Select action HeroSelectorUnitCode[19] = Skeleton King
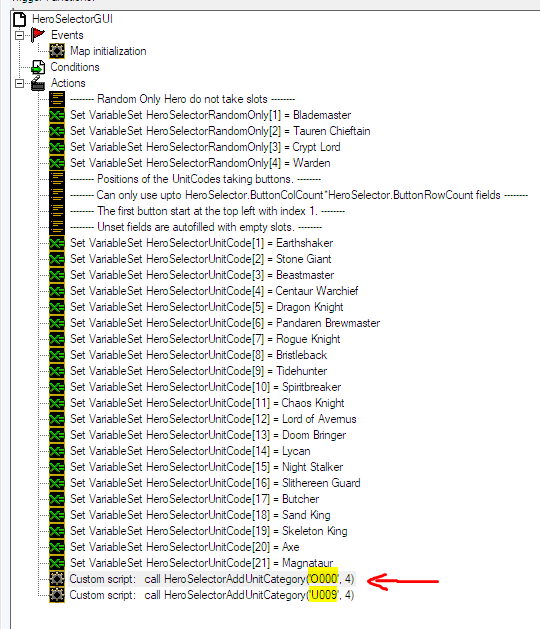 tap(209, 531)
